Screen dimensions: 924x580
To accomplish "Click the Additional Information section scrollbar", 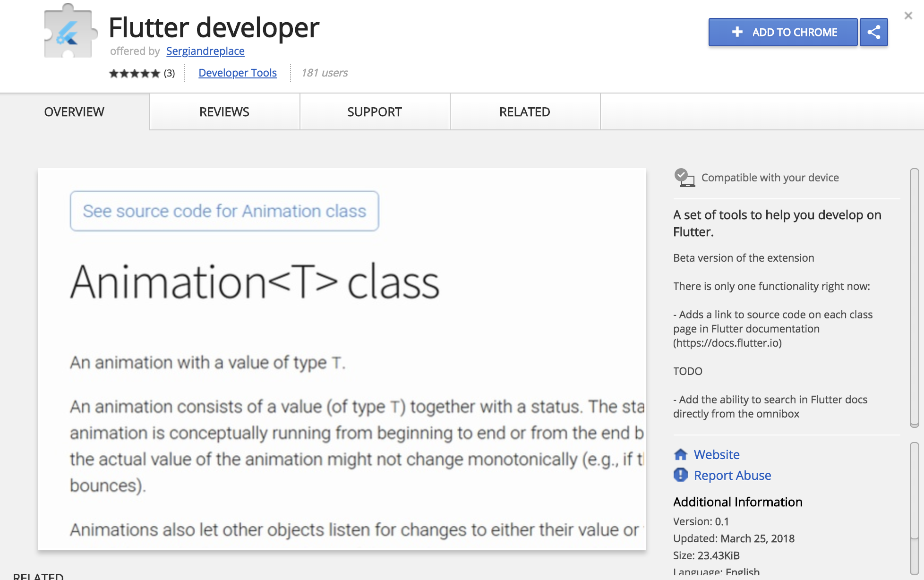I will pos(914,491).
